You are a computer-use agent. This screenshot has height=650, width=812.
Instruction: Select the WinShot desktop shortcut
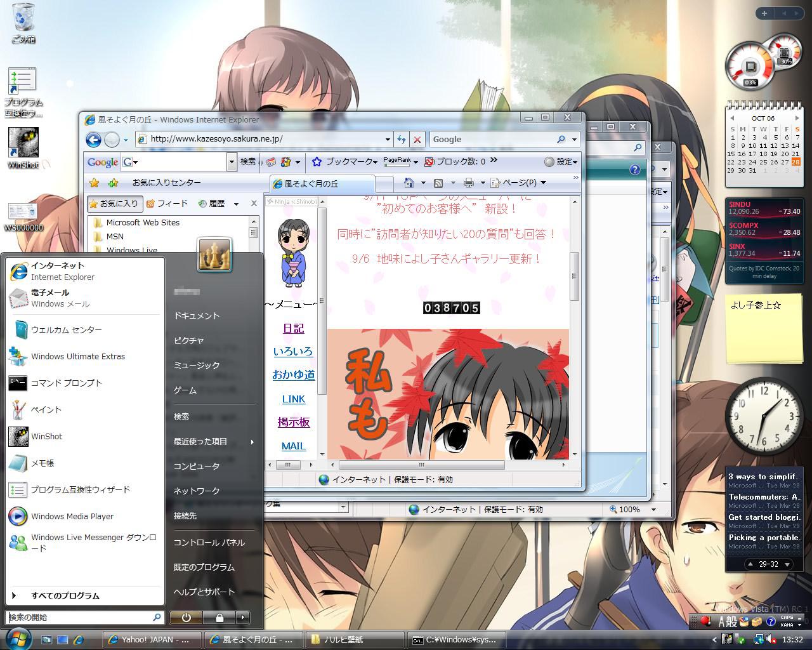(23, 148)
